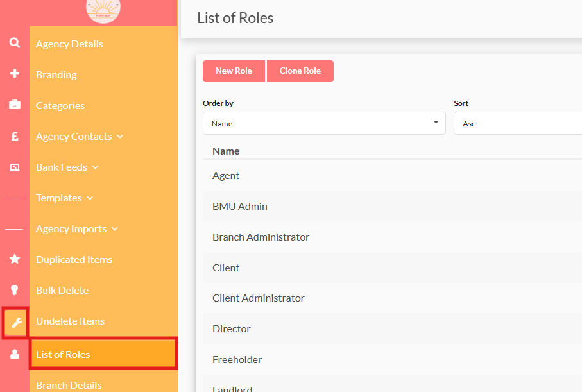Expand the Agency Imports chevron

point(115,229)
